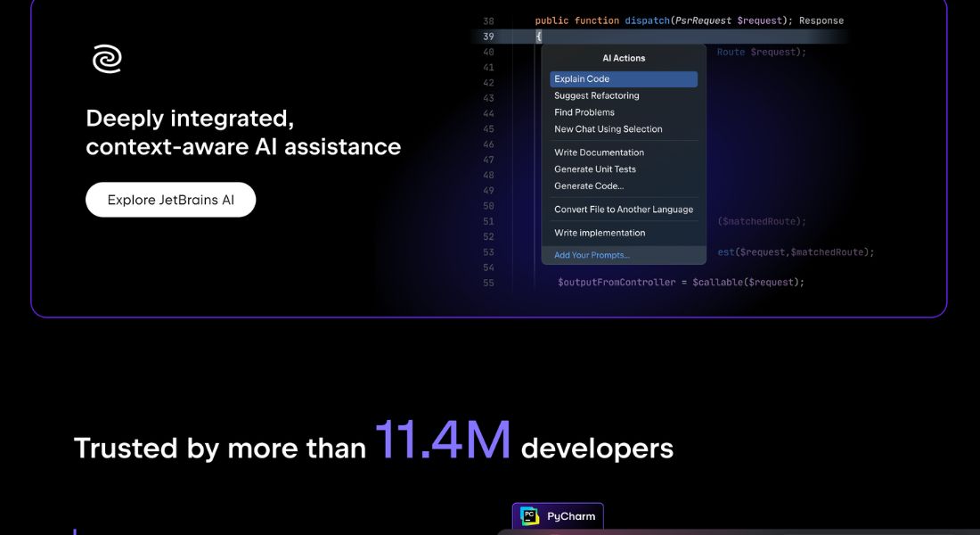This screenshot has width=980, height=535.
Task: Select New Chat Using Selection entry
Action: (x=608, y=129)
